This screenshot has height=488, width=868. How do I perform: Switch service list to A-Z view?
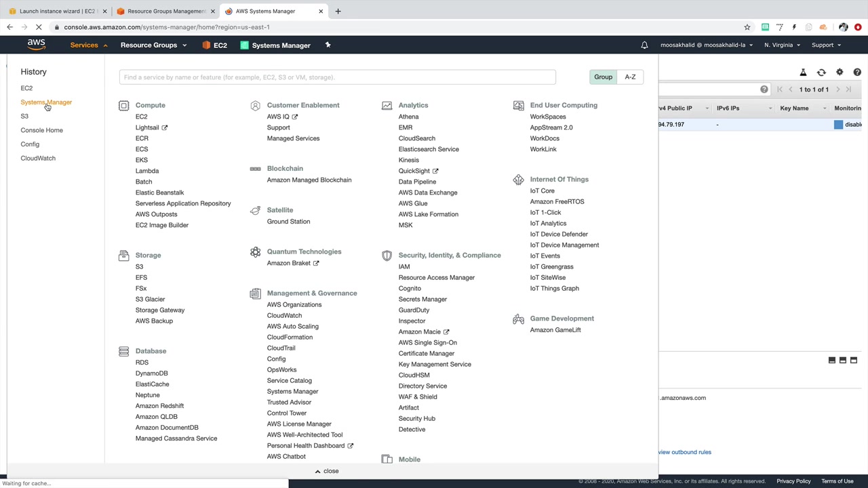(630, 77)
